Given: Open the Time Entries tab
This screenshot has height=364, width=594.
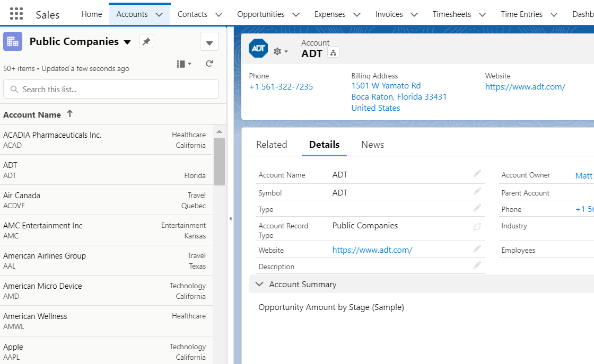Looking at the screenshot, I should click(x=522, y=14).
